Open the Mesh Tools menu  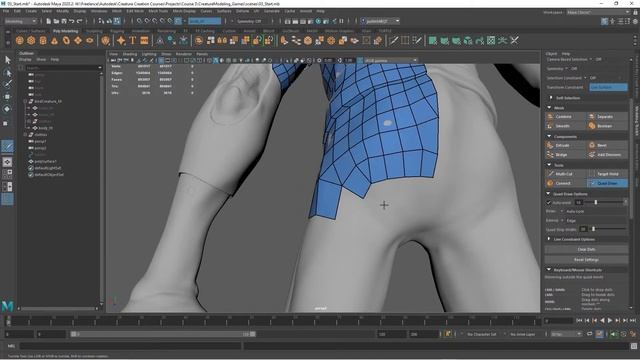158,11
